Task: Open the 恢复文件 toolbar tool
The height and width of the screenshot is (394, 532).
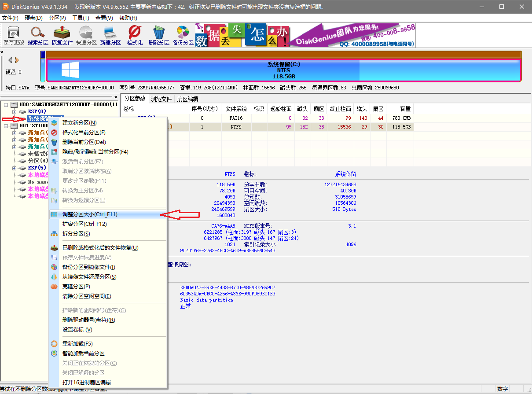Action: pyautogui.click(x=62, y=35)
